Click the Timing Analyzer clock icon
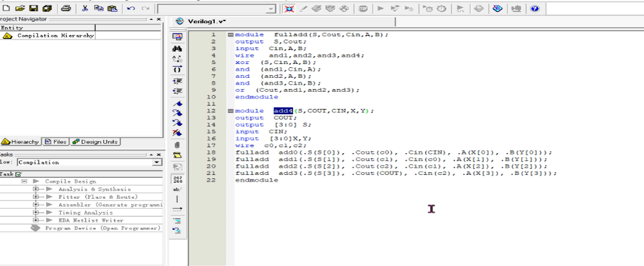Screen dimensions: 644x266 (442, 8)
